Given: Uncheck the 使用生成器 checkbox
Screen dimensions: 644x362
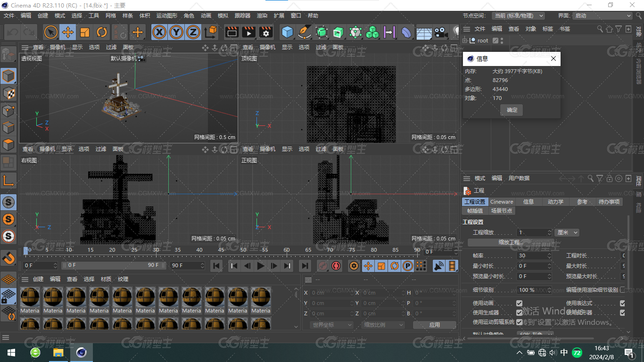Looking at the screenshot, I should [519, 313].
